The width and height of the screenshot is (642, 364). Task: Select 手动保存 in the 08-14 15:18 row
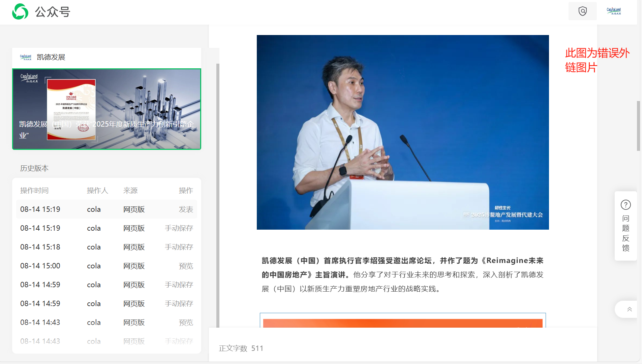(x=179, y=247)
